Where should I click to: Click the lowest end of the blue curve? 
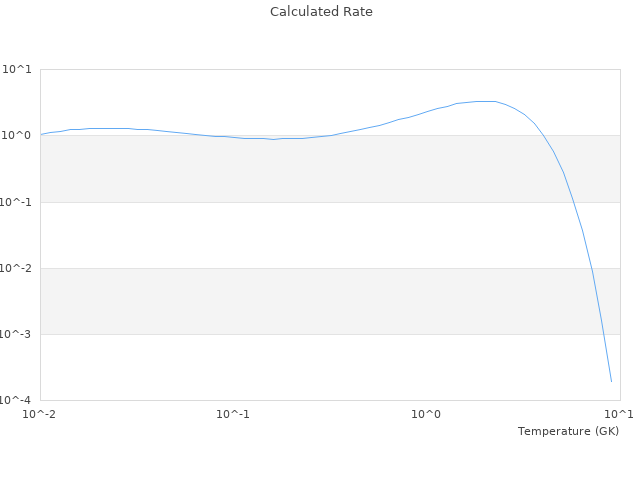611,381
